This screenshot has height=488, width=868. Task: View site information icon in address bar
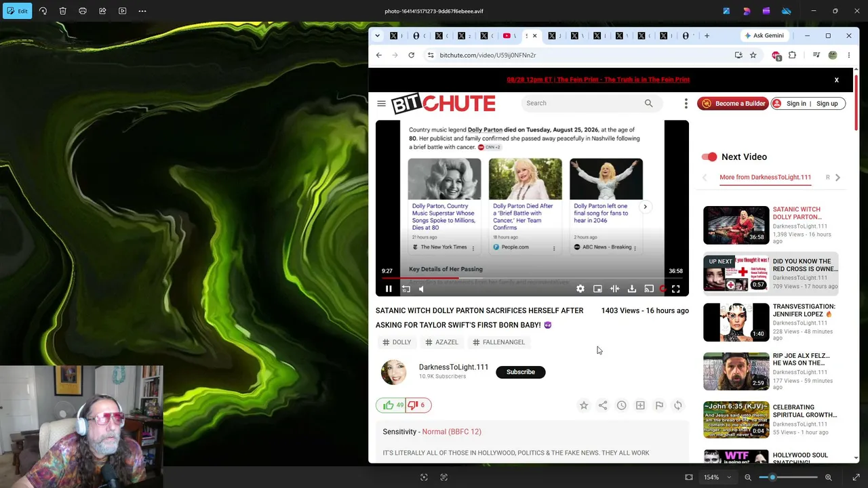click(430, 55)
